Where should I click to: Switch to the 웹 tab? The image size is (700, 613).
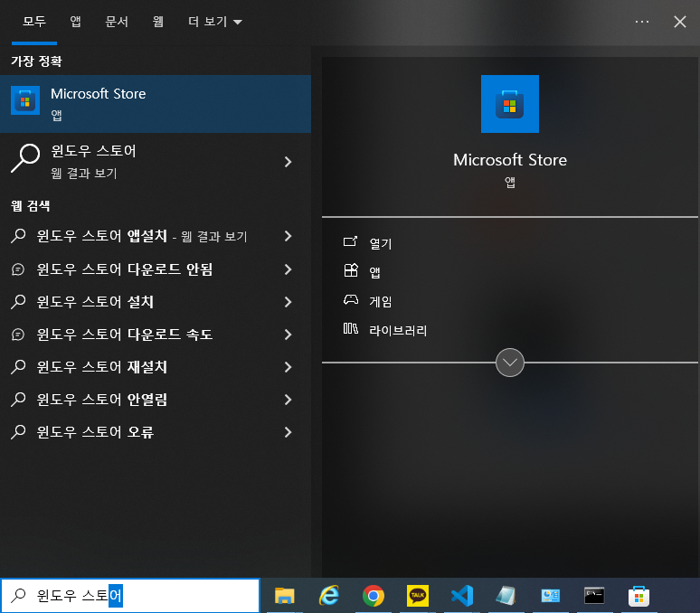click(157, 22)
